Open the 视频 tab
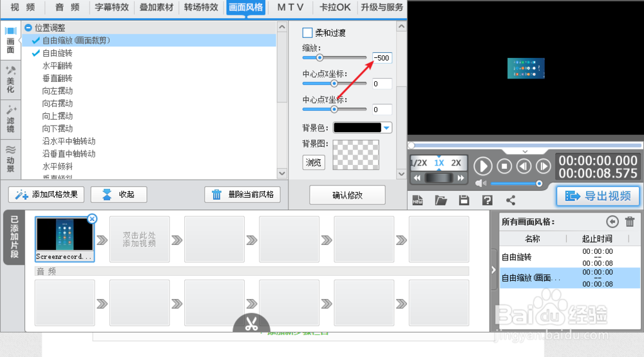This screenshot has width=644, height=357. coord(23,7)
